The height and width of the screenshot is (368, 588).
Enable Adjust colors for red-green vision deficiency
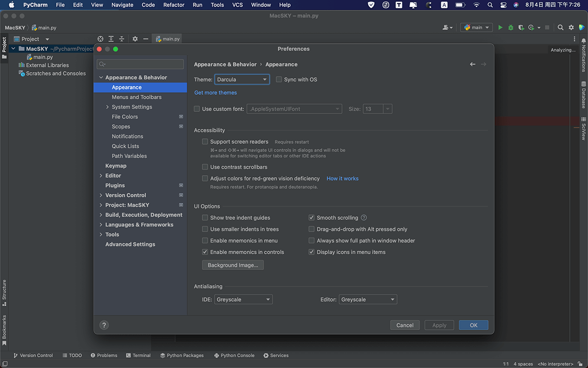[x=205, y=179]
